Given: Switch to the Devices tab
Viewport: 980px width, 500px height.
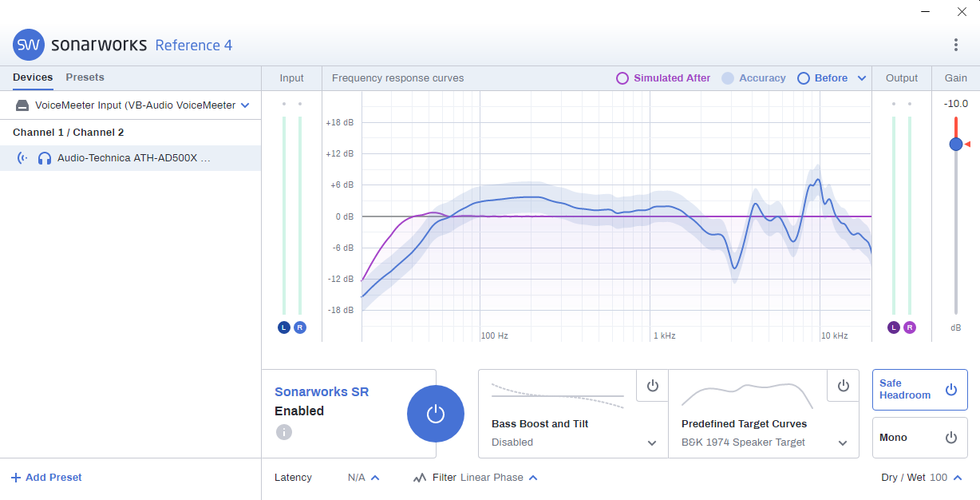Looking at the screenshot, I should click(33, 77).
